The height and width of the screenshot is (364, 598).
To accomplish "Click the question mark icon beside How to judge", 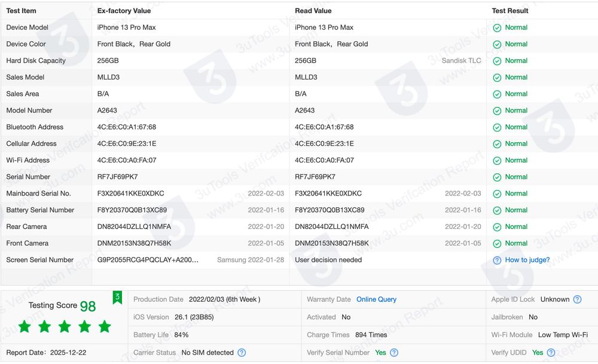I will (x=497, y=261).
